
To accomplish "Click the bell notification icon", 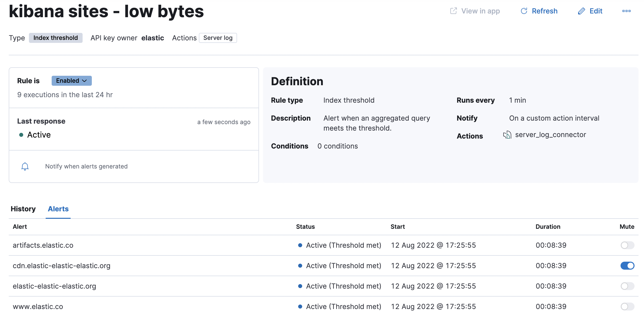I will tap(25, 166).
